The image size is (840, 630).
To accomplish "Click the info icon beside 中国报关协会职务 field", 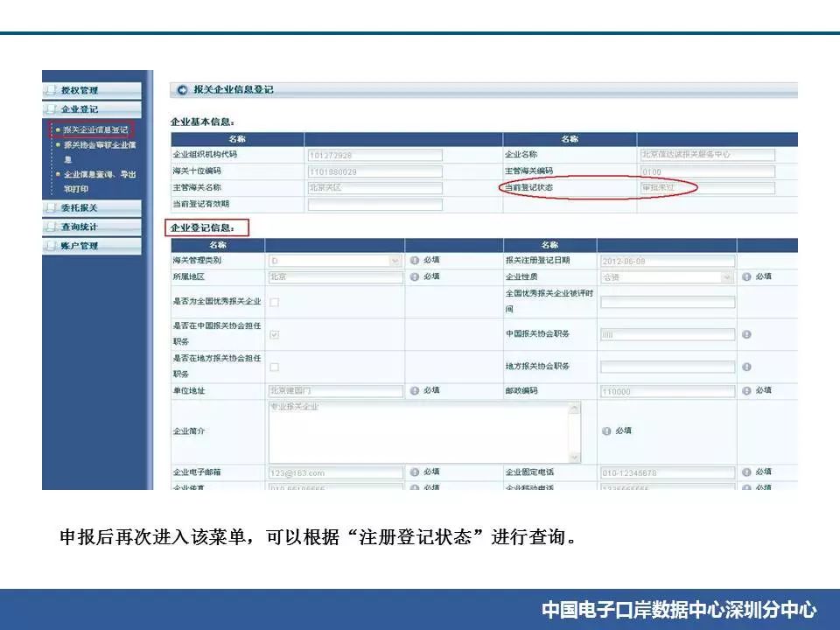I will [x=746, y=334].
